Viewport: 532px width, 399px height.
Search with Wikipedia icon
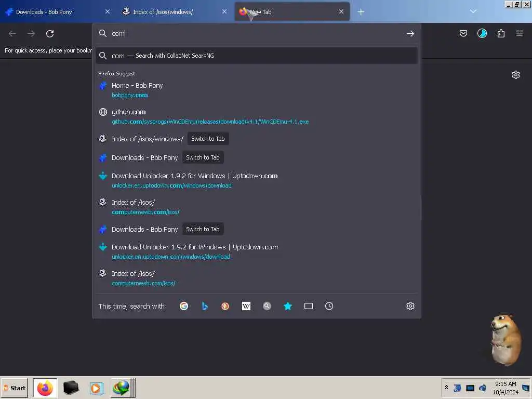246,306
